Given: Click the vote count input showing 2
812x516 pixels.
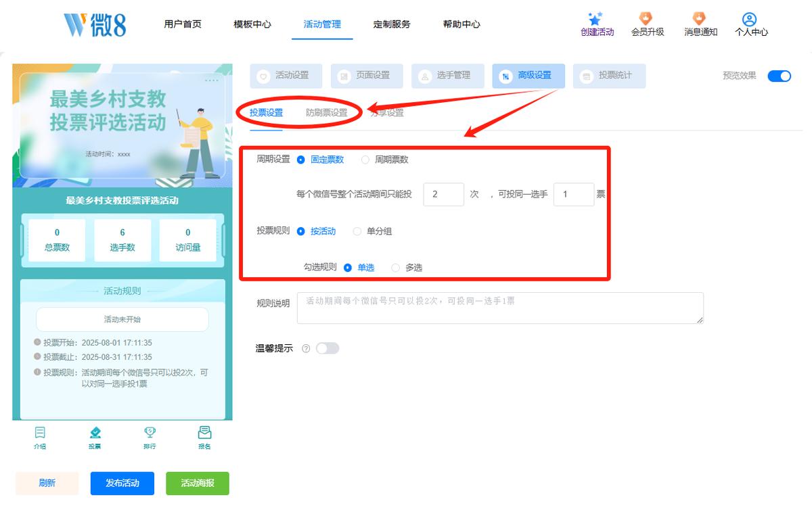Looking at the screenshot, I should point(444,194).
